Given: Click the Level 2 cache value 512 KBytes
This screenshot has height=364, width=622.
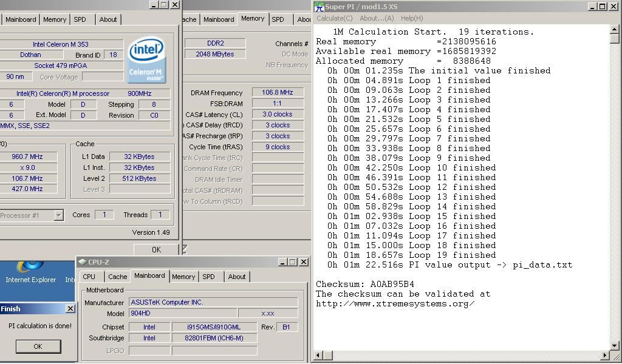Looking at the screenshot, I should point(139,178).
